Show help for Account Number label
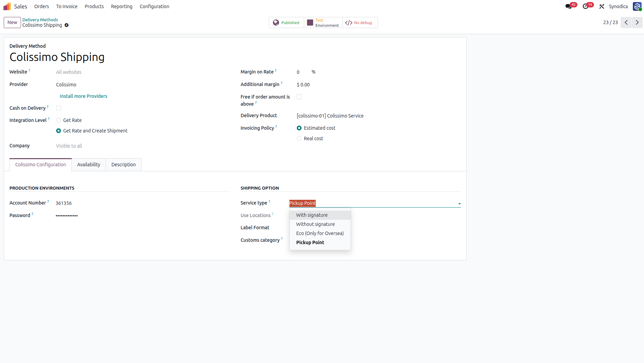Screen dimensions: 644x363 coord(48,201)
